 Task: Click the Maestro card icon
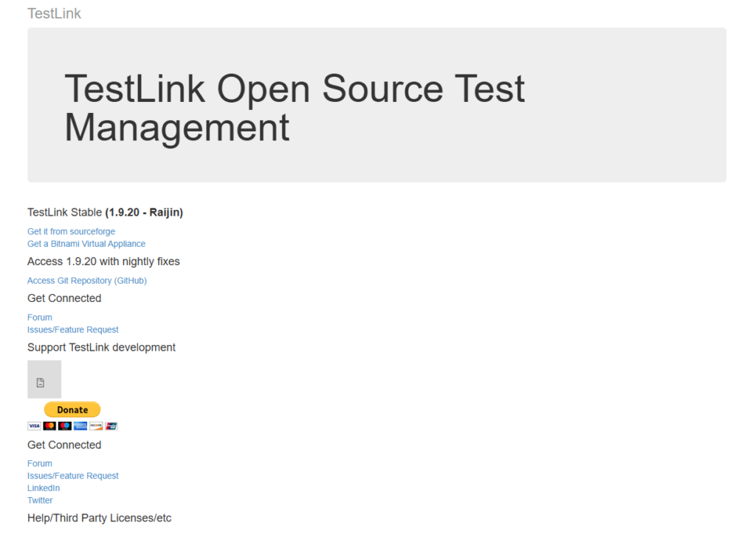(65, 426)
